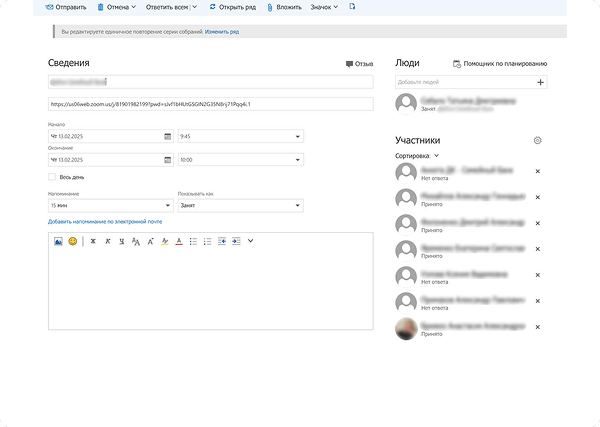Click "Добавить напоминание по электронной почте" link
The height and width of the screenshot is (427, 600).
point(104,221)
